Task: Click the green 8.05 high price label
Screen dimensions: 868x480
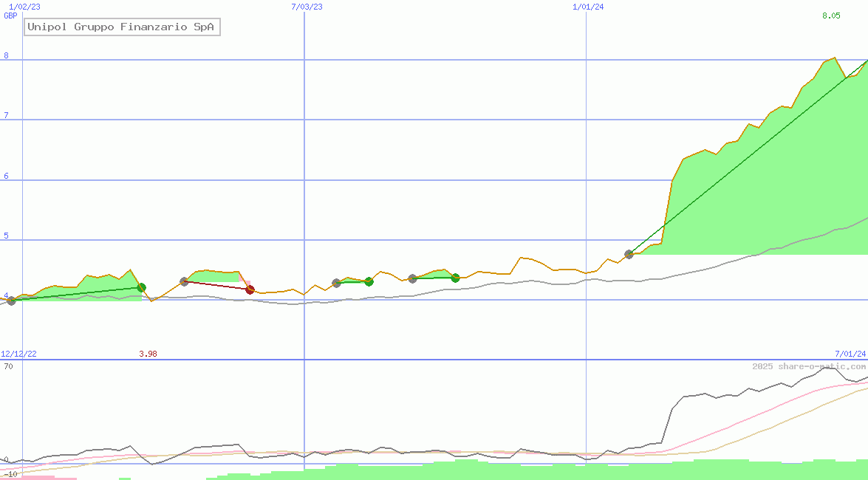Action: point(831,16)
